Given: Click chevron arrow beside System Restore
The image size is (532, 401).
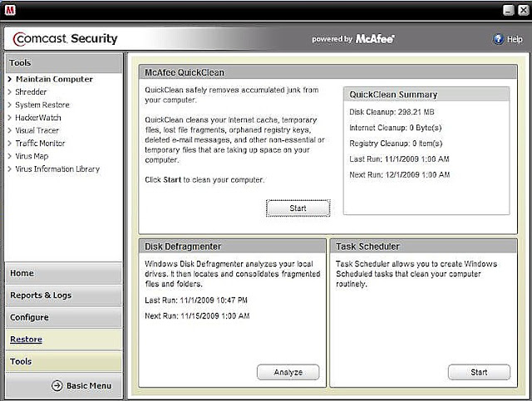Looking at the screenshot, I should [9, 105].
